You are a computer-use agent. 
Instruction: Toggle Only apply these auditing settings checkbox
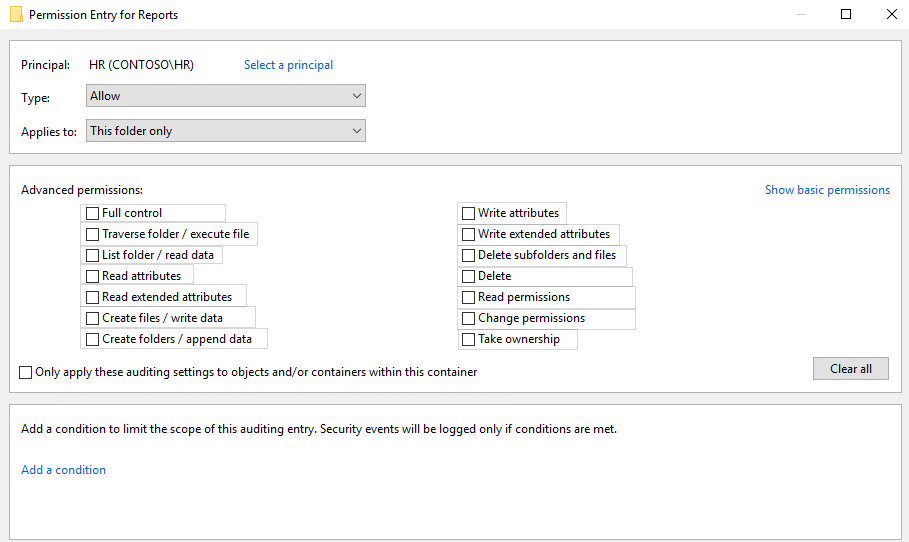pyautogui.click(x=26, y=372)
